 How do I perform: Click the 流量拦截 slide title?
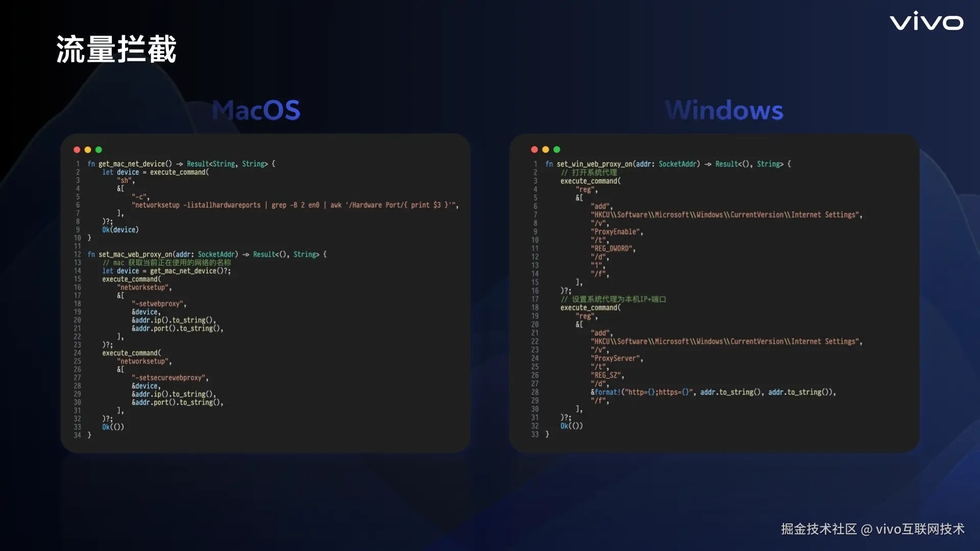coord(116,49)
